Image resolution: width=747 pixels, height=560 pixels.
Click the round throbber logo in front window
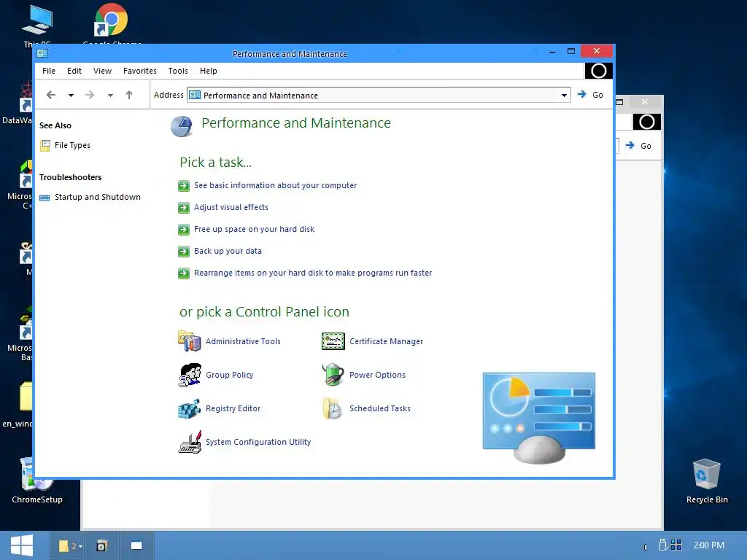coord(598,71)
